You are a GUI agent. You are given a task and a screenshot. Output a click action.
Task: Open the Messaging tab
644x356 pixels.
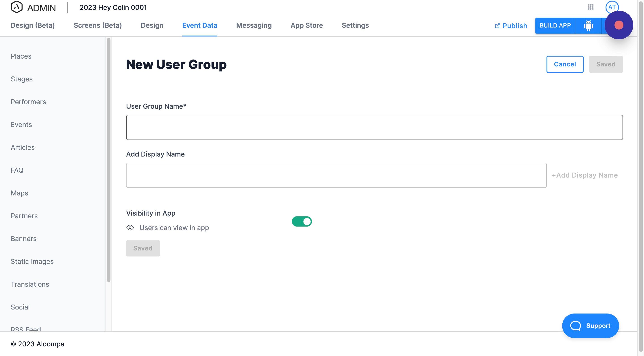coord(254,25)
